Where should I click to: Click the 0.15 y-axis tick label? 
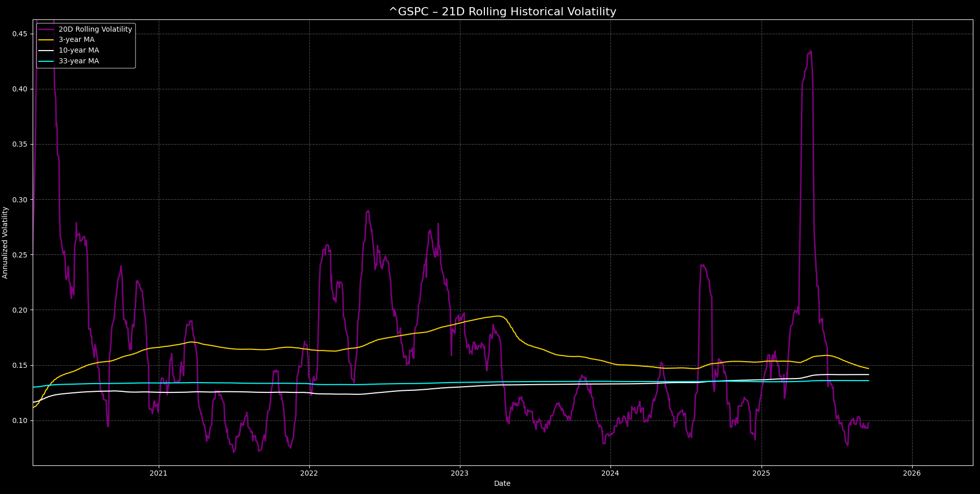[19, 365]
